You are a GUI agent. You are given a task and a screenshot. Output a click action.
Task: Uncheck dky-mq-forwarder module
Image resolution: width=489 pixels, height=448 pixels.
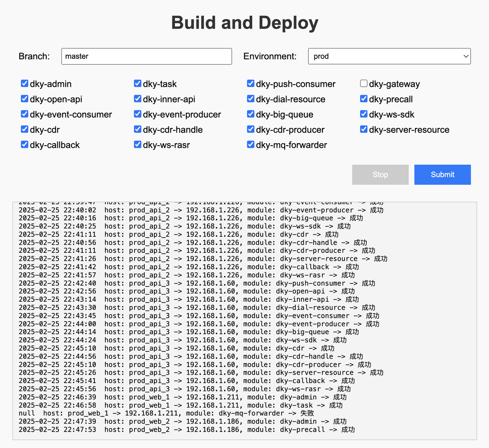click(251, 145)
